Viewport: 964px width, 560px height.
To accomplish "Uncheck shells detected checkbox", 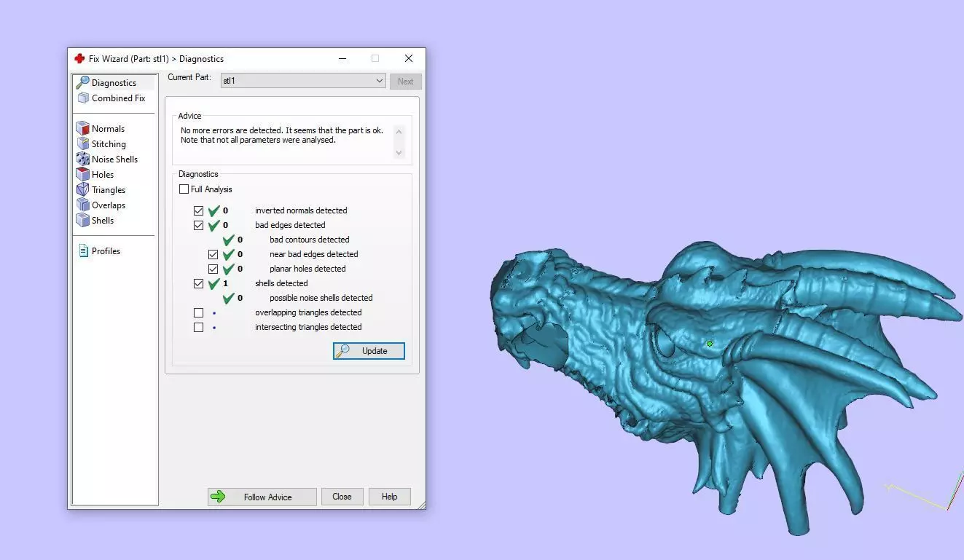I will tap(198, 283).
